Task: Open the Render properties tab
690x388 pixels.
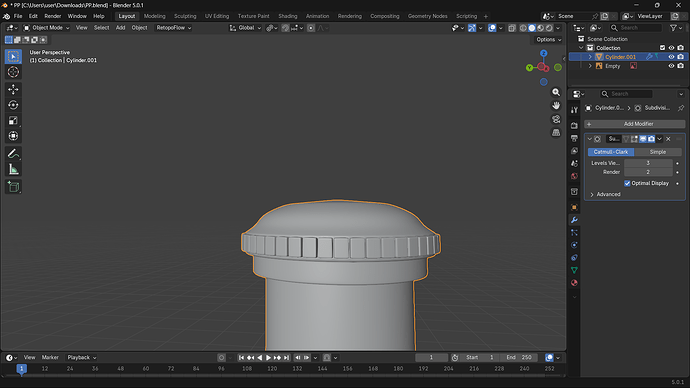Action: [574, 126]
